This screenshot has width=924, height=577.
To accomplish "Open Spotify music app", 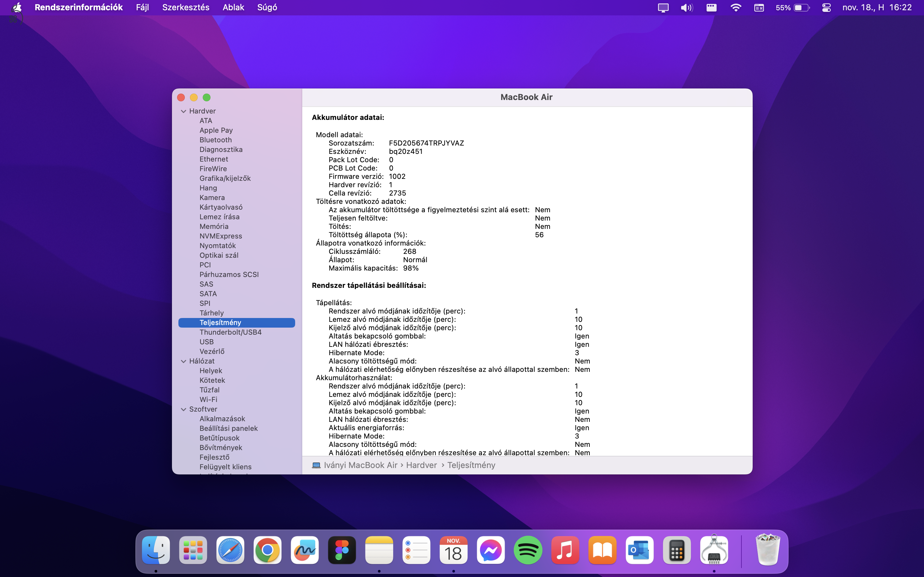I will [528, 550].
